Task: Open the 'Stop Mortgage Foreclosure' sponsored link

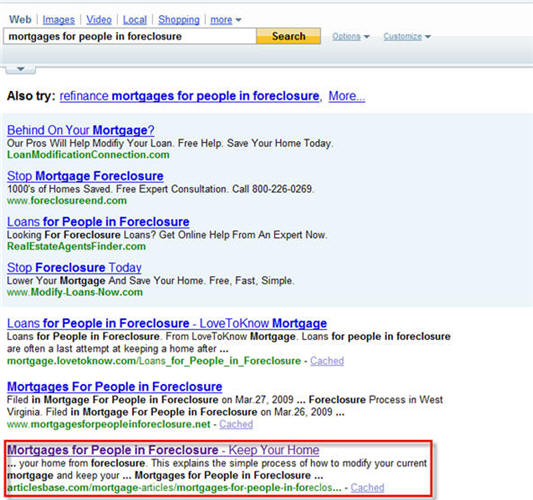Action: (x=85, y=176)
